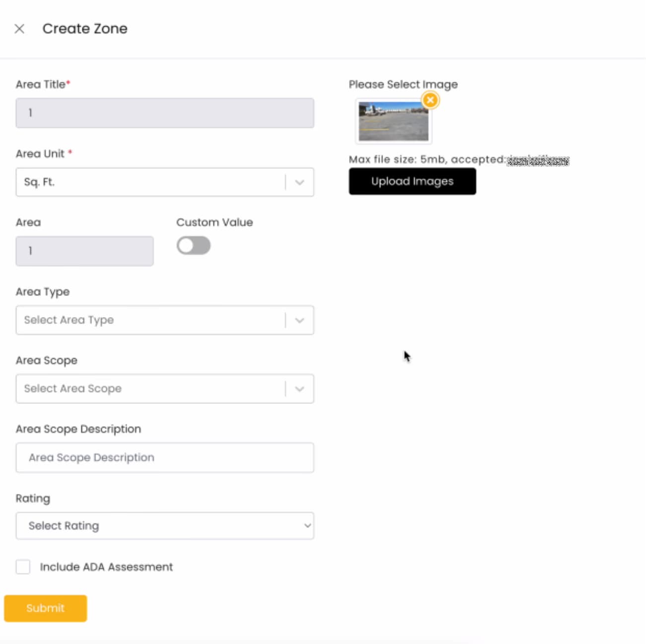Open the Select Area Scope dropdown
Viewport: 646px width, 644px height.
pos(165,389)
